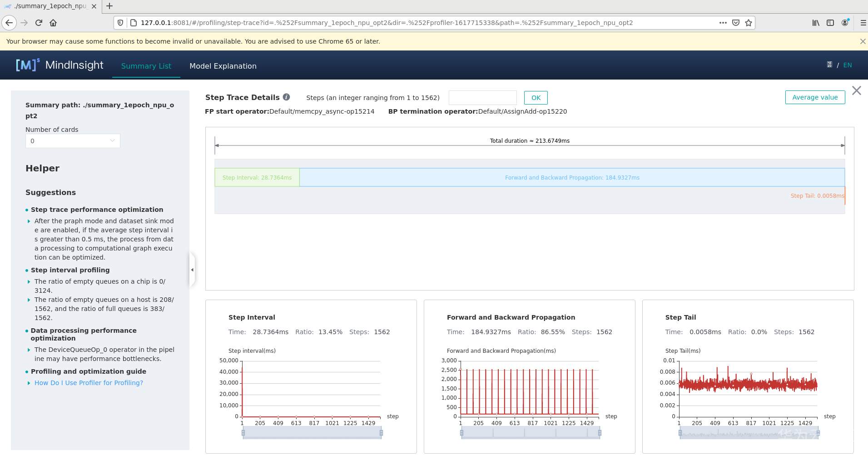Open the How Do I Use Profiler link
This screenshot has height=461, width=868.
click(x=89, y=382)
